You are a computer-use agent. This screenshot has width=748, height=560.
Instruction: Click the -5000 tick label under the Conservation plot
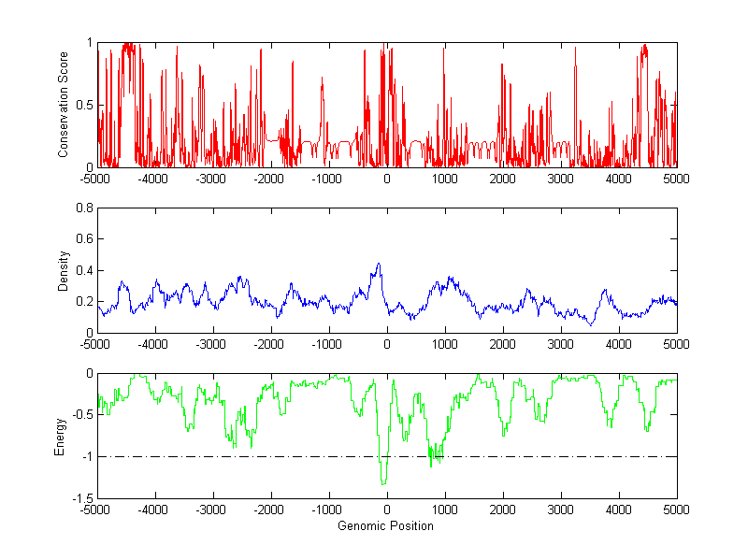pos(96,179)
